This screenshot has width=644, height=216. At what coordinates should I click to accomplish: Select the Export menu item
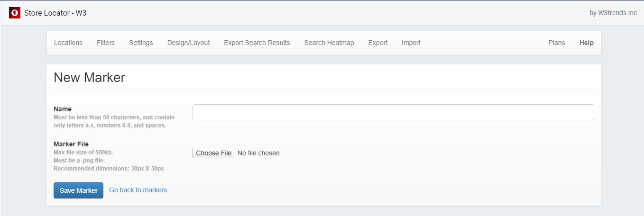coord(378,43)
